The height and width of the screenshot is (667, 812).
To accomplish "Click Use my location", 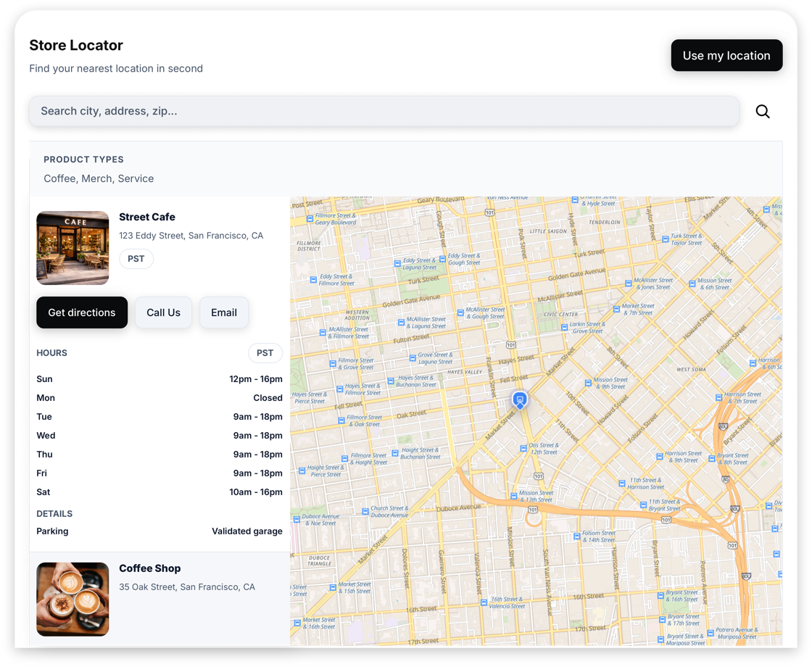I will (x=726, y=55).
